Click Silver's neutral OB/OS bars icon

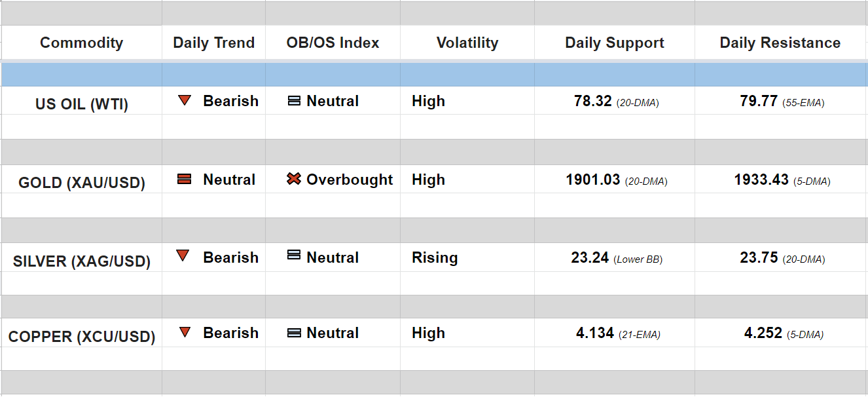click(x=295, y=255)
